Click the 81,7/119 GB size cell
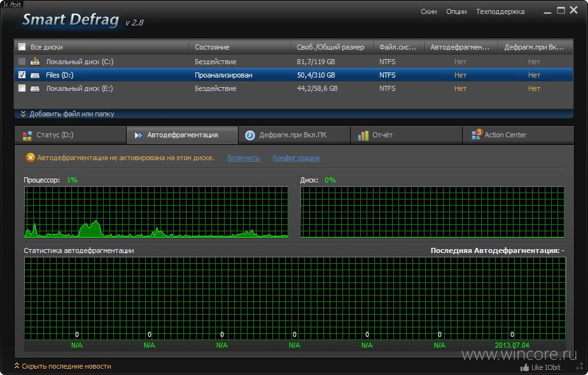The width and height of the screenshot is (588, 375). coord(316,62)
